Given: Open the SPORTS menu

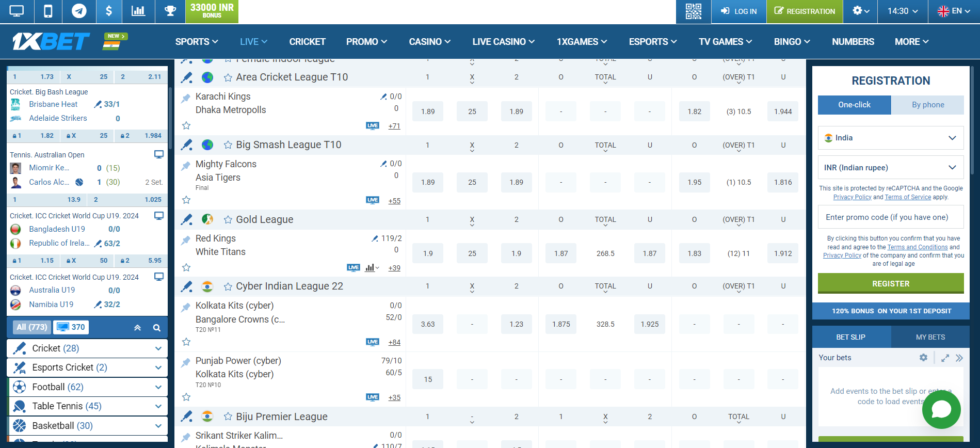Looking at the screenshot, I should pos(197,42).
